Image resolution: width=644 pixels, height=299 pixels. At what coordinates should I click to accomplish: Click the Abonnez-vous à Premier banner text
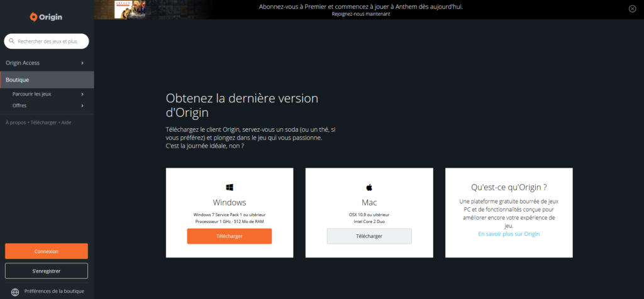(360, 6)
